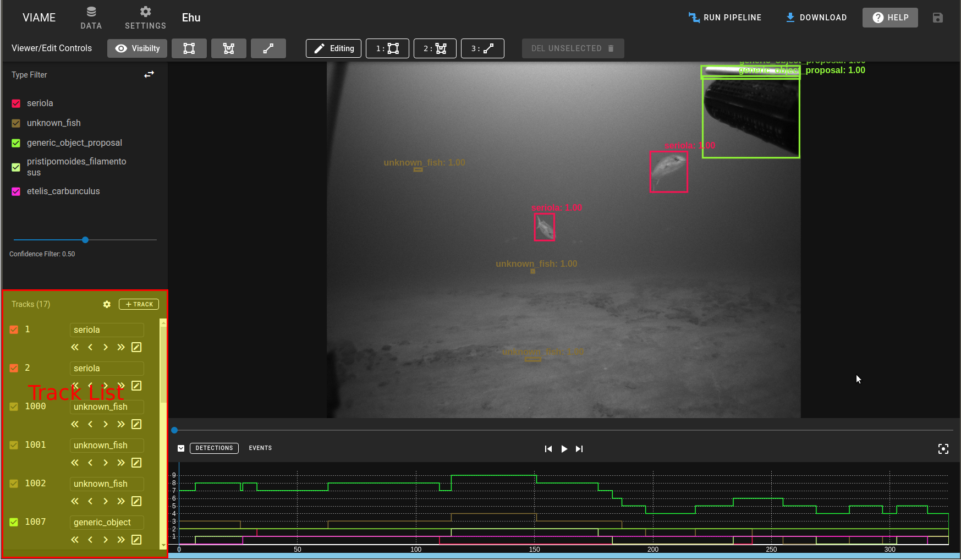This screenshot has height=560, width=961.
Task: Collapse the timeline panel chevron
Action: click(181, 448)
